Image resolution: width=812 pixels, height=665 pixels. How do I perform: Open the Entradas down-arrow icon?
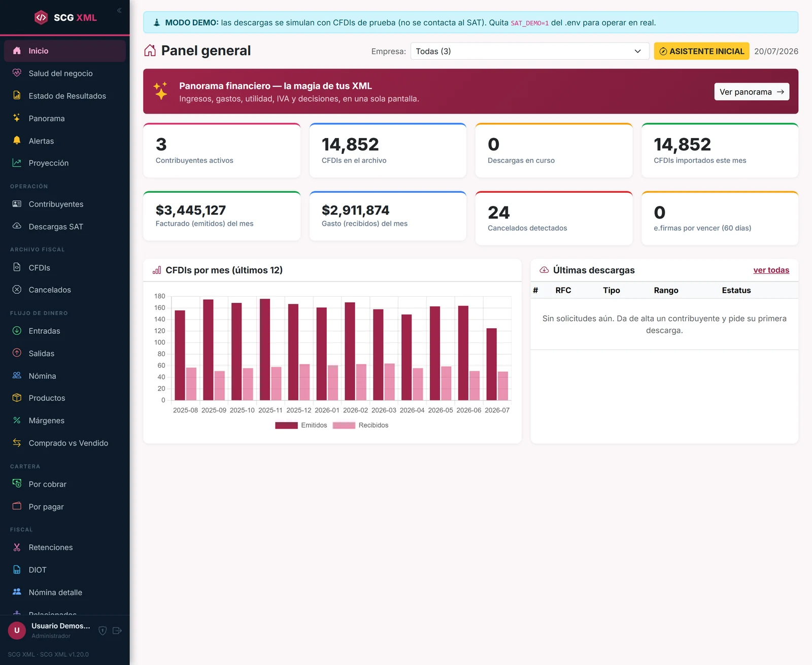pos(17,331)
